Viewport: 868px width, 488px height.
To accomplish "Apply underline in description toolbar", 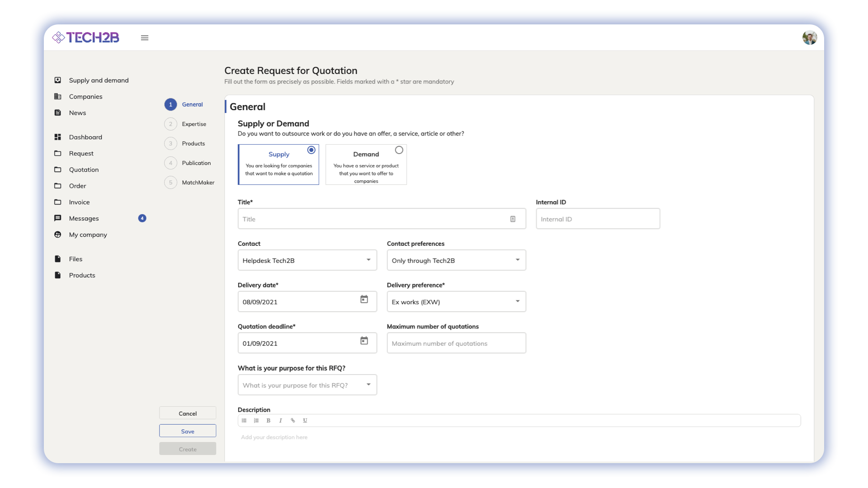I will coord(305,421).
